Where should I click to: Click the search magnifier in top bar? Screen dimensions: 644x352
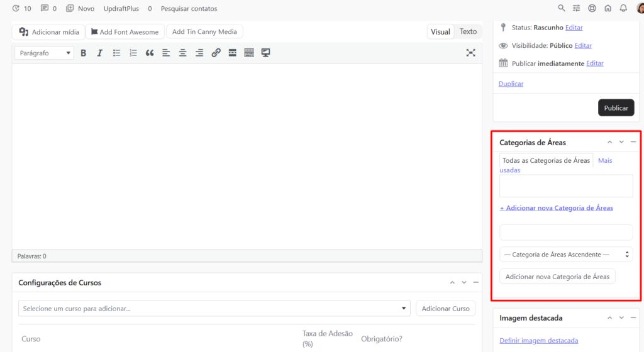pos(562,9)
